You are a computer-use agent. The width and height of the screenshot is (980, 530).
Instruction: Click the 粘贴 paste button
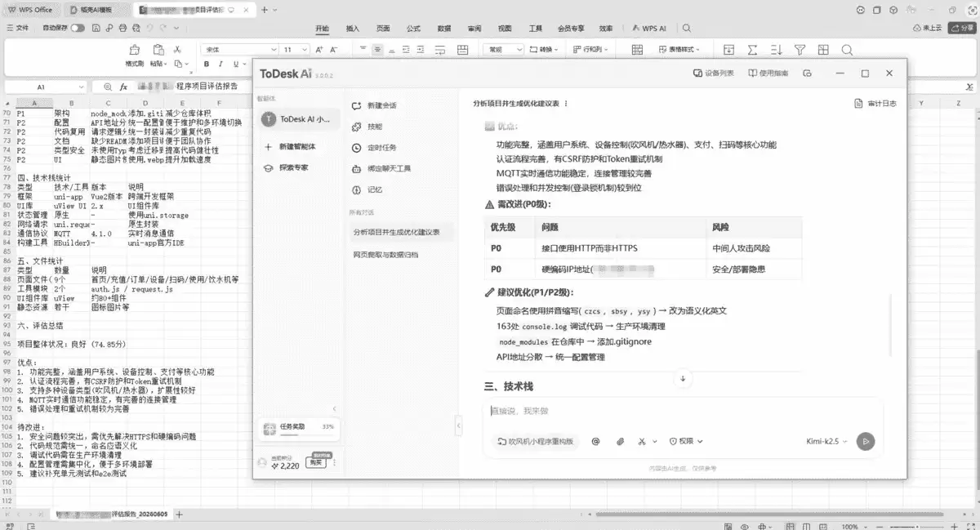[157, 56]
